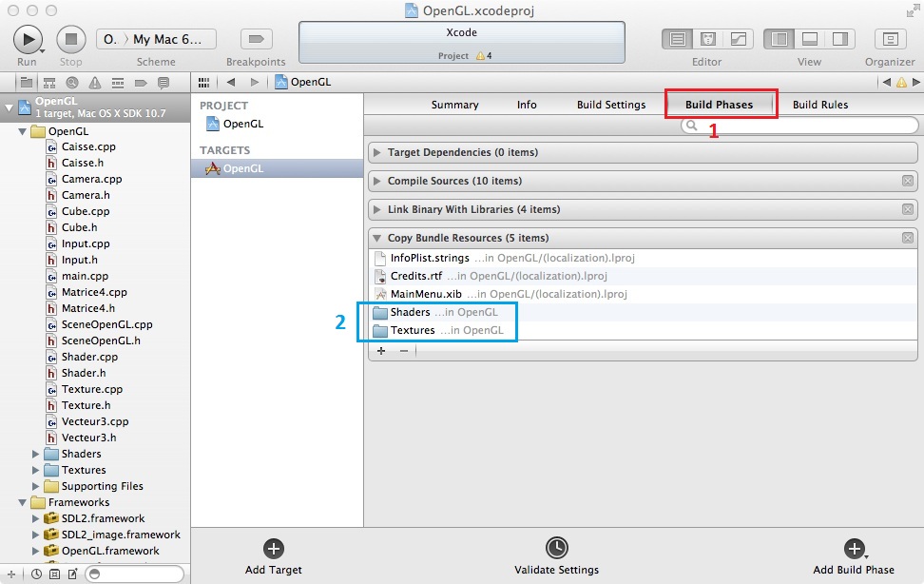This screenshot has width=924, height=584.
Task: Toggle the Debug area view
Action: [810, 40]
